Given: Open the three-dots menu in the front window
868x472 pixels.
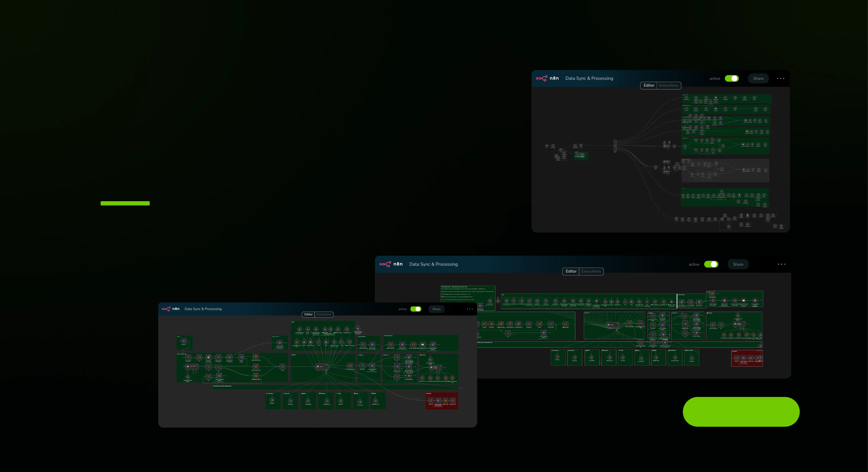Looking at the screenshot, I should (470, 309).
